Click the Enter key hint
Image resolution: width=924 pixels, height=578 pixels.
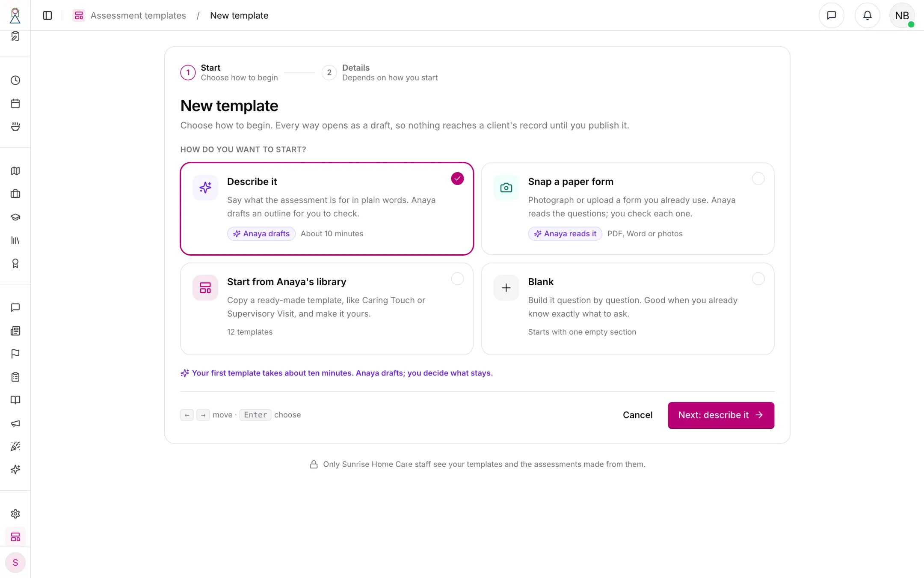point(255,415)
